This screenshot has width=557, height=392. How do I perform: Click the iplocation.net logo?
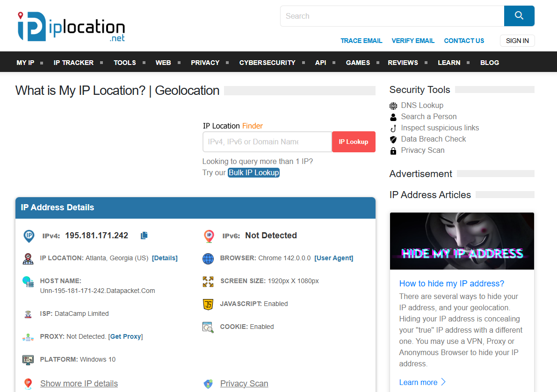pos(70,26)
